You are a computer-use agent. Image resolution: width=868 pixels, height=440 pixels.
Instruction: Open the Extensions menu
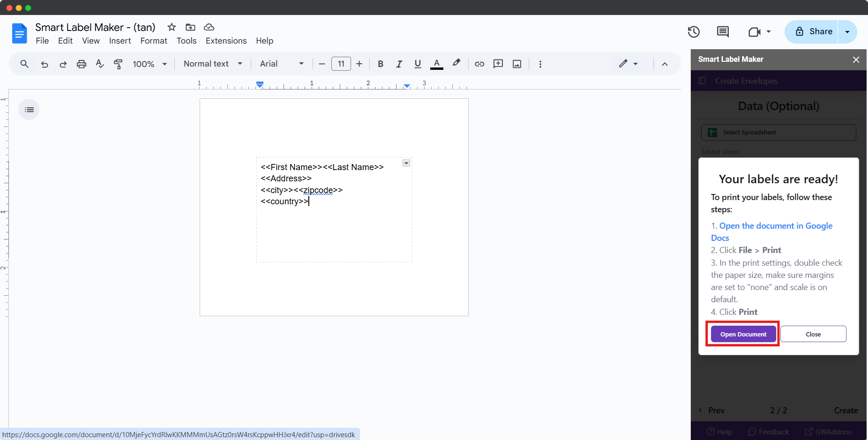tap(226, 41)
